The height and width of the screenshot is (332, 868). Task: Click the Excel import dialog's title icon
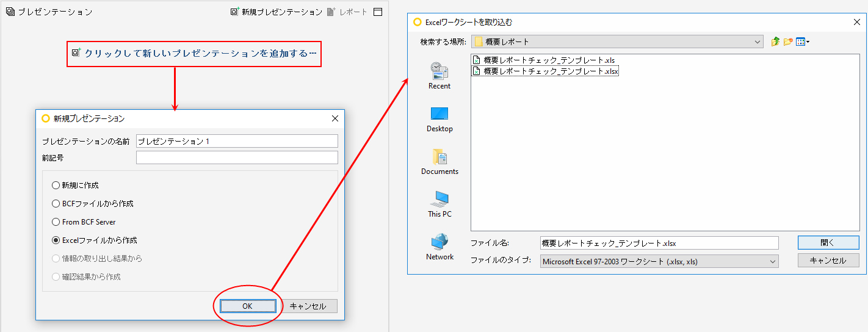tap(418, 22)
